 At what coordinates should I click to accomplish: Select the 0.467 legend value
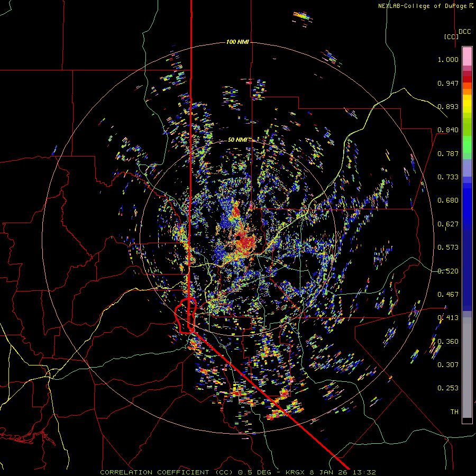[x=448, y=295]
